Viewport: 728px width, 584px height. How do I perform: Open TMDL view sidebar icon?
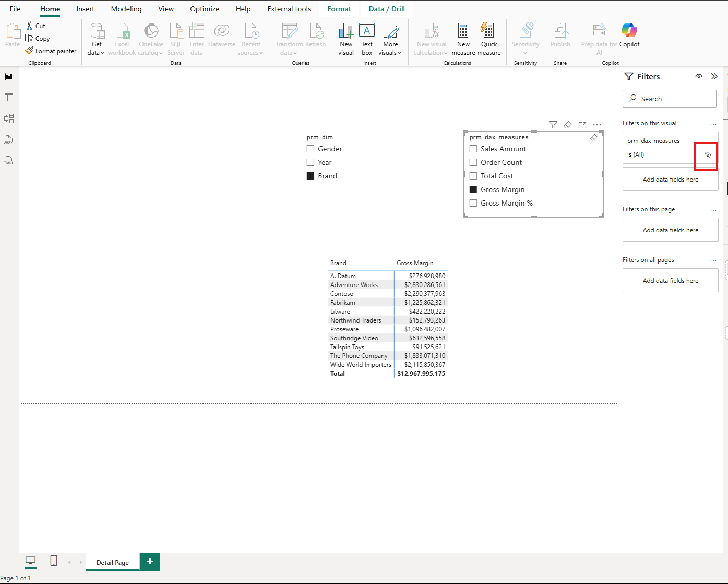click(x=9, y=160)
